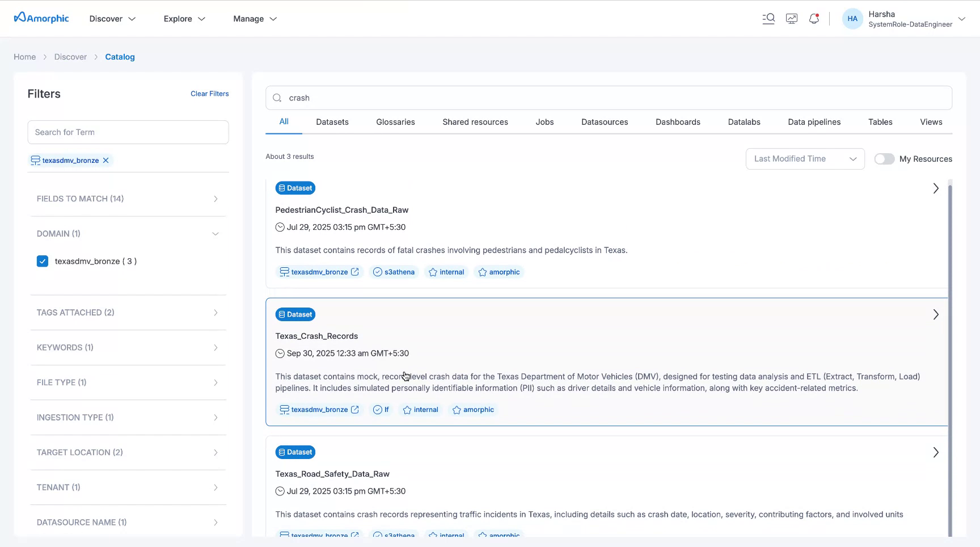
Task: Switch to the Datasets tab
Action: (x=332, y=122)
